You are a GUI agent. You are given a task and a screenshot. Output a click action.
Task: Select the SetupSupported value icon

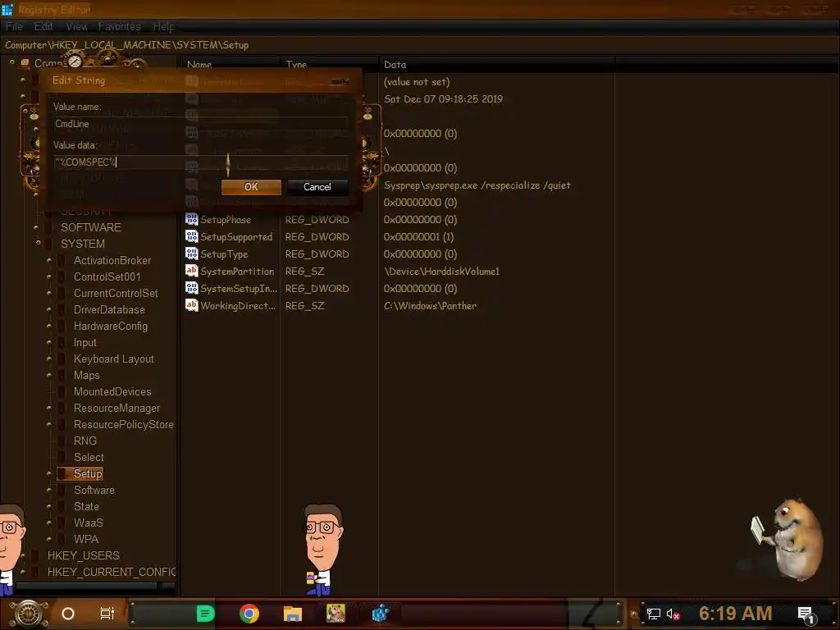[191, 236]
